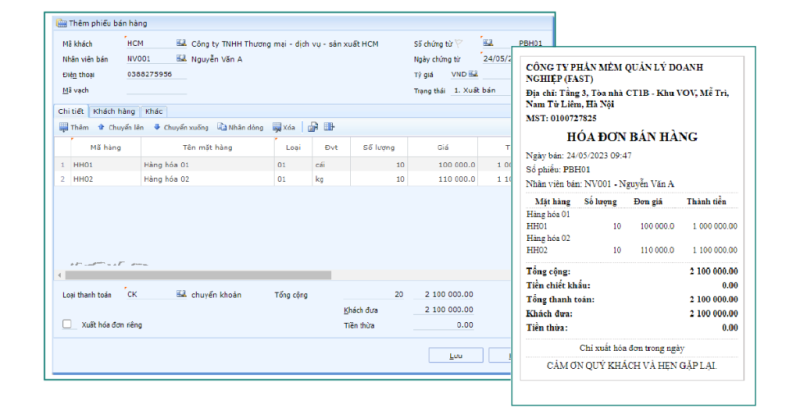Click the copy-document icon after Xóa
This screenshot has width=800, height=418.
click(x=313, y=127)
